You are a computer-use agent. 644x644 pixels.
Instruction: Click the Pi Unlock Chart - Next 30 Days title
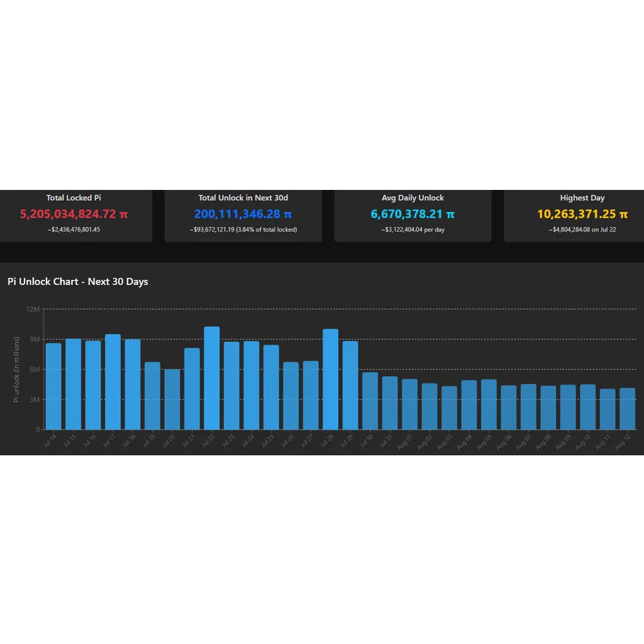coord(77,282)
